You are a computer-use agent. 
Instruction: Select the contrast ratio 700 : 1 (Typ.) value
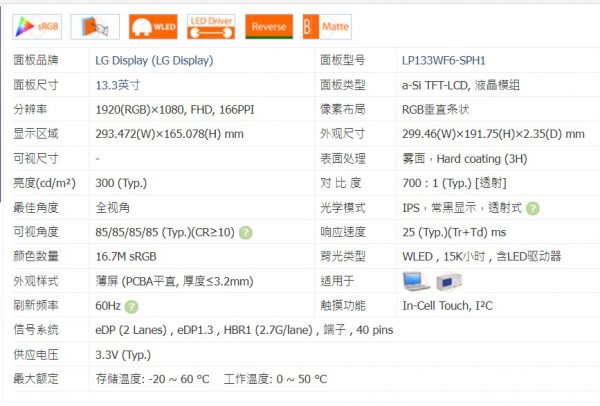[x=454, y=183]
